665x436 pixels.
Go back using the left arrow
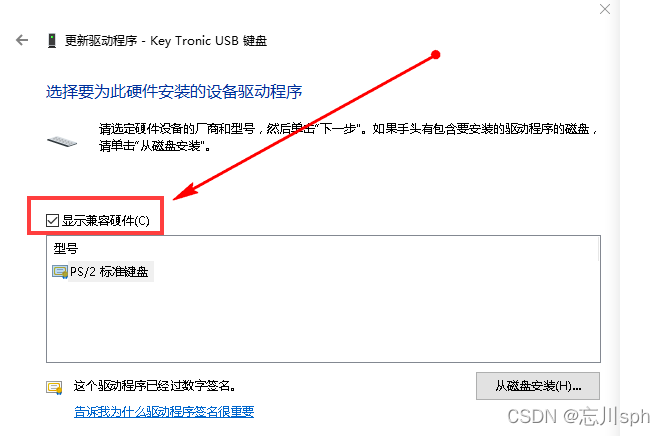22,40
